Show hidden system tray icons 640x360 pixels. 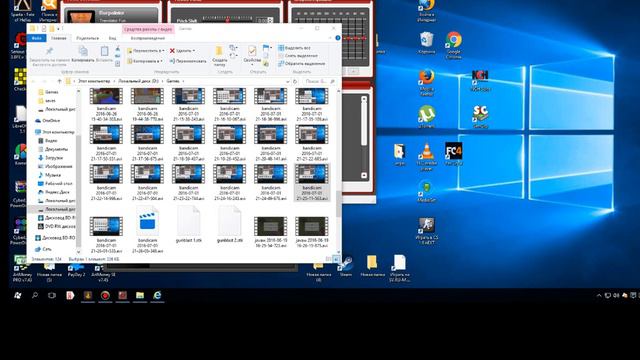click(x=599, y=295)
